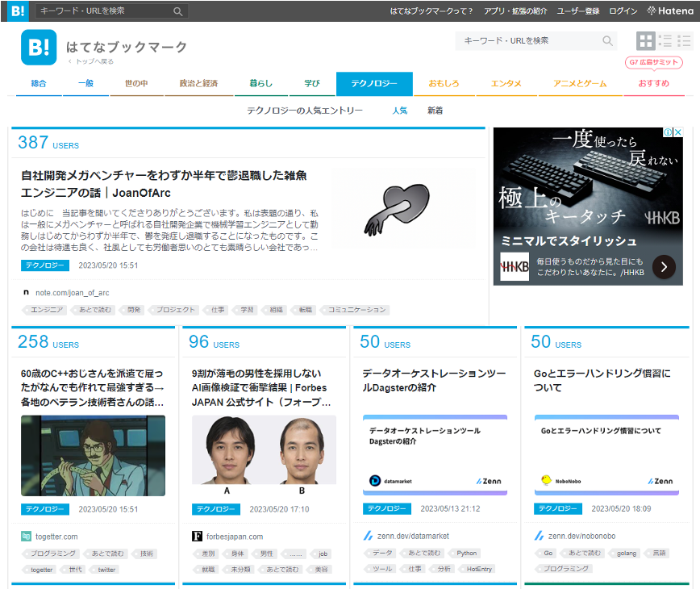Click the golang tag
The width and height of the screenshot is (700, 589).
624,553
